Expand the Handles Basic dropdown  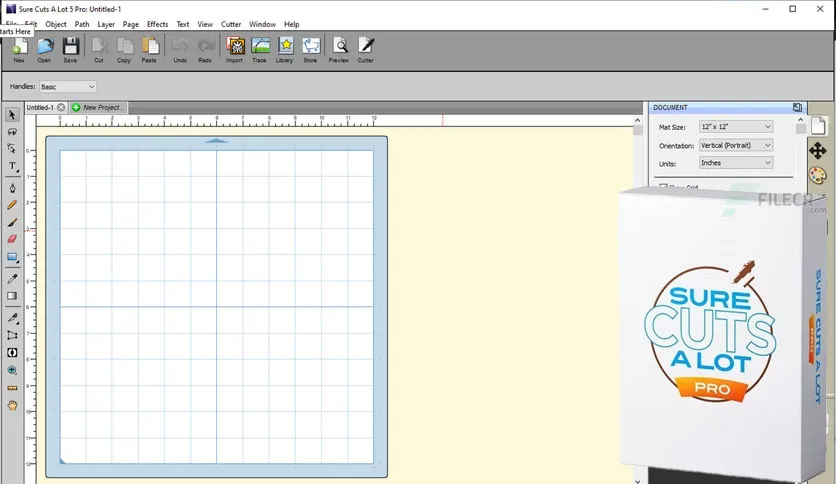[x=67, y=87]
